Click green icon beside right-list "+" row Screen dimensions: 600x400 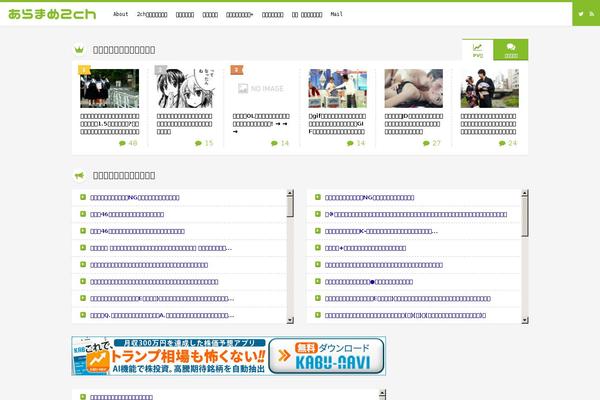(x=318, y=248)
